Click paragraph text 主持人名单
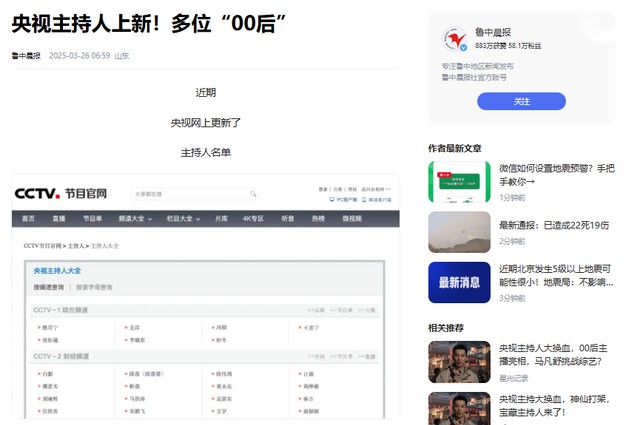The image size is (640, 425). (x=206, y=153)
